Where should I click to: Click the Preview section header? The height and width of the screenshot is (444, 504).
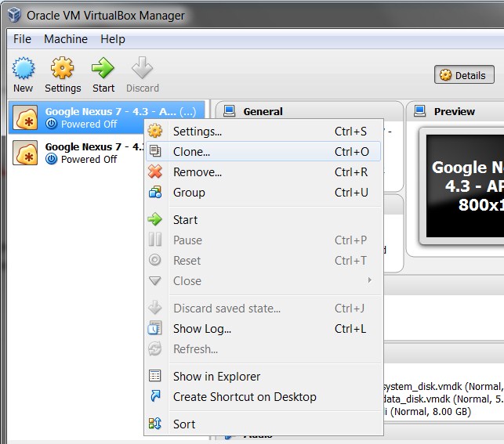pyautogui.click(x=454, y=111)
